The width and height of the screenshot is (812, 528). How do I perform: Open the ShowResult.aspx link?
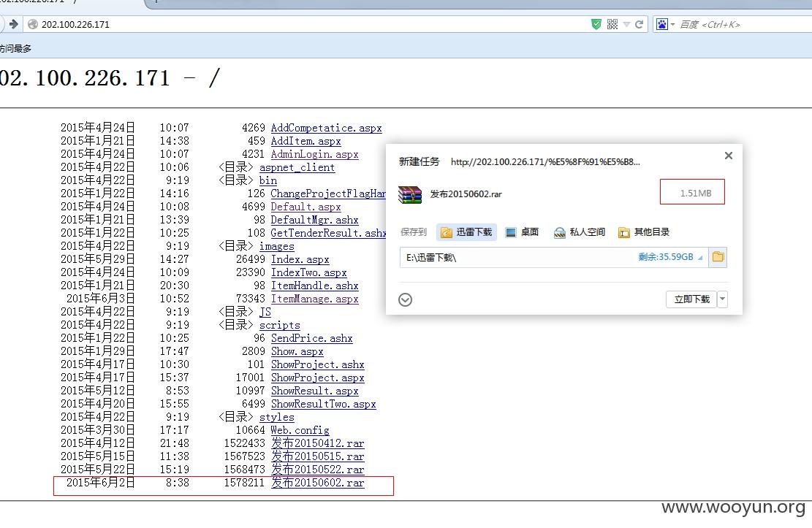314,391
